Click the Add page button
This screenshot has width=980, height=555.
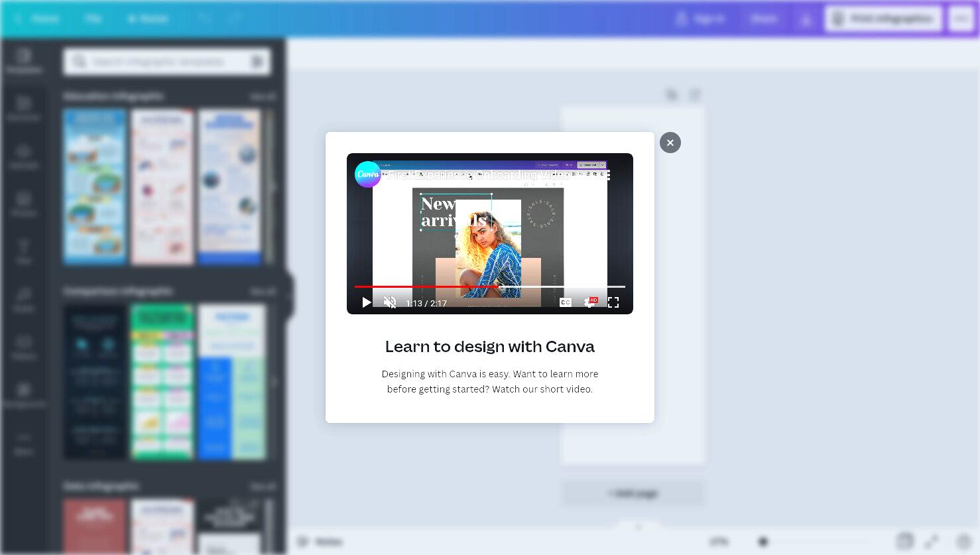pyautogui.click(x=633, y=493)
